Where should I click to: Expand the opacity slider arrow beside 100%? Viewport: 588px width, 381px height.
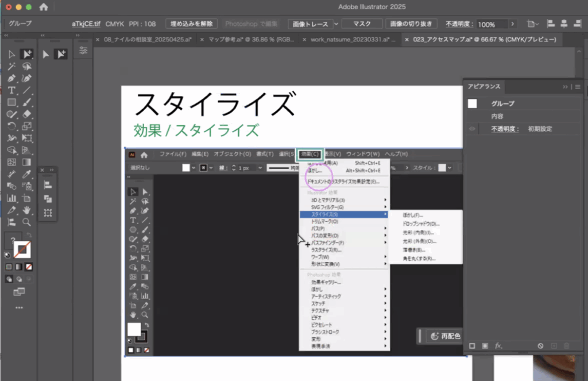[x=513, y=24]
